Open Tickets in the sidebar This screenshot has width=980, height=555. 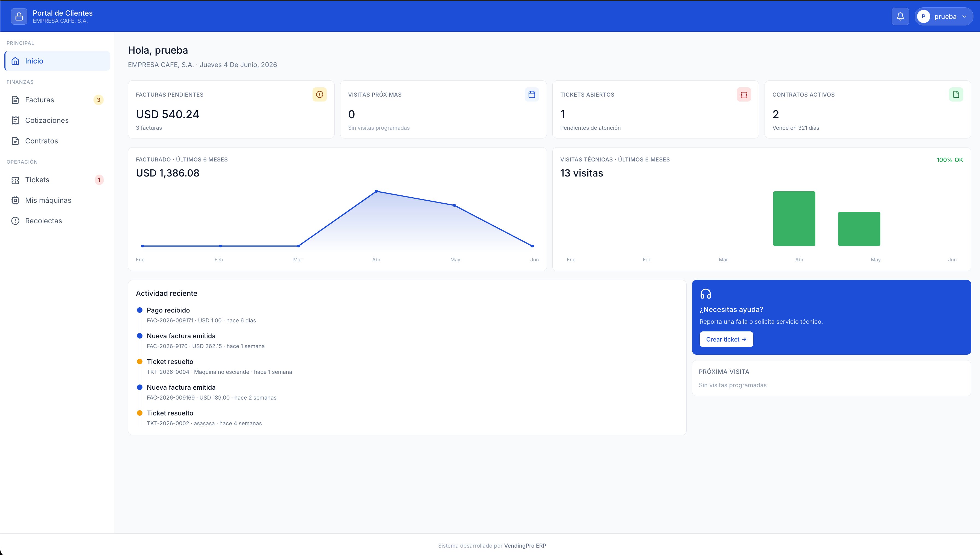pos(57,180)
